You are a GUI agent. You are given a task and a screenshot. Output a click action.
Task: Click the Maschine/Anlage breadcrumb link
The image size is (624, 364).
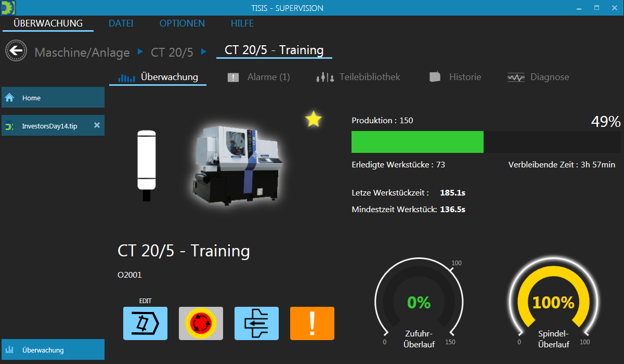pos(82,53)
